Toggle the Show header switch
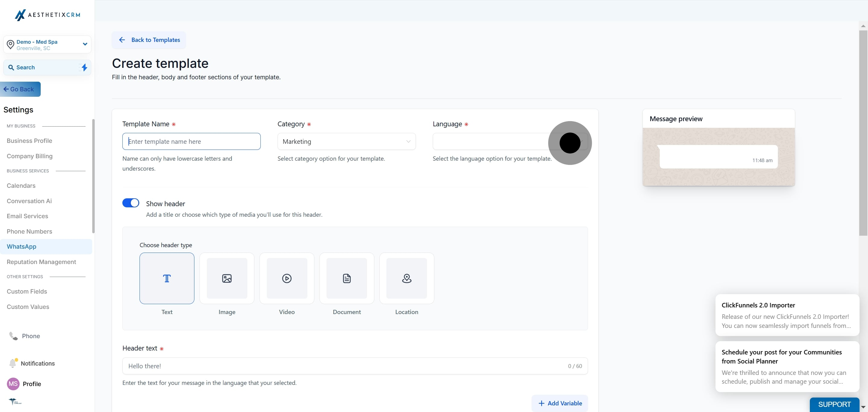This screenshot has width=868, height=412. [x=131, y=203]
